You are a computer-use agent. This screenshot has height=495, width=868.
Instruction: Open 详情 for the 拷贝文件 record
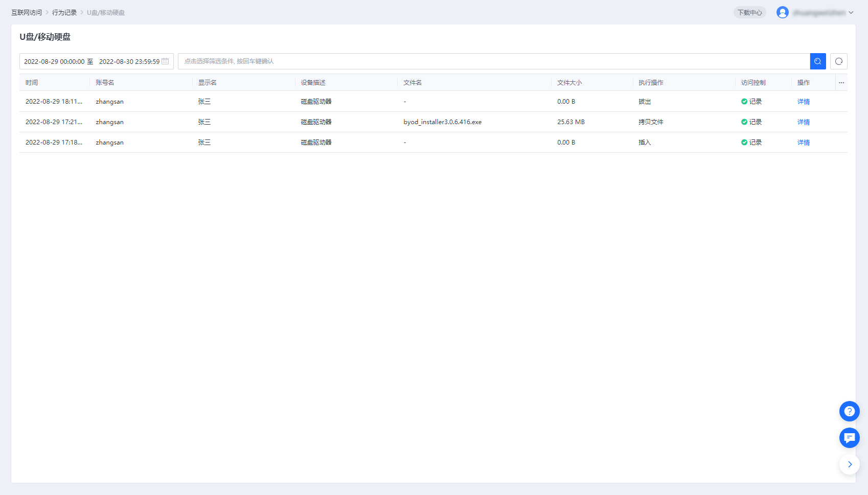(804, 122)
